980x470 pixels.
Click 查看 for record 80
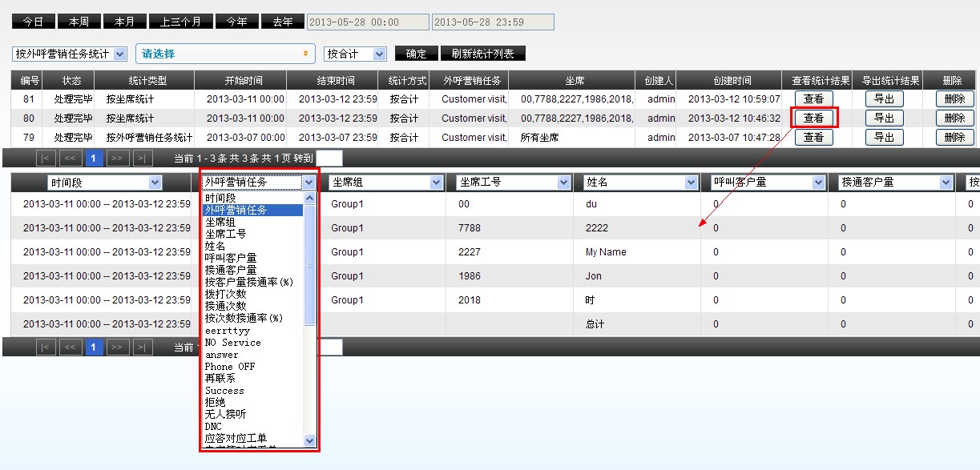pos(813,119)
